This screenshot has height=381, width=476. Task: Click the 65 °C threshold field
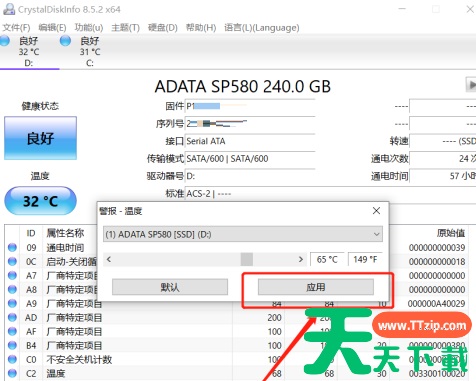[327, 259]
